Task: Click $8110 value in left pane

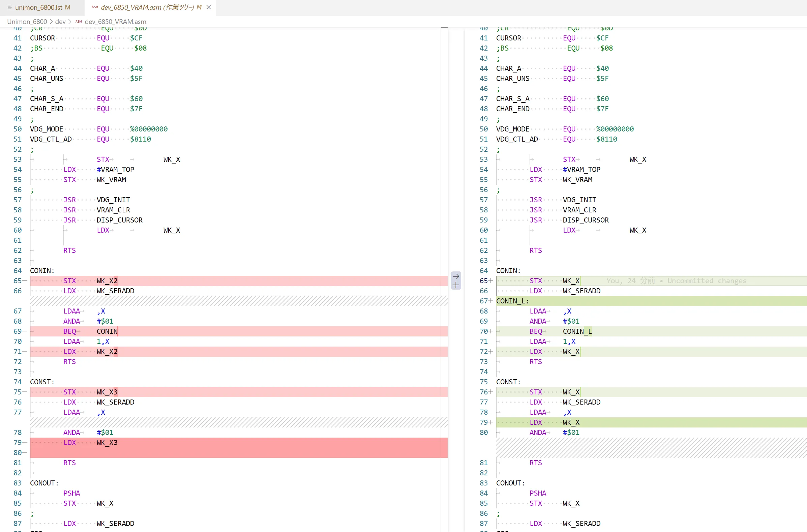Action: (141, 139)
